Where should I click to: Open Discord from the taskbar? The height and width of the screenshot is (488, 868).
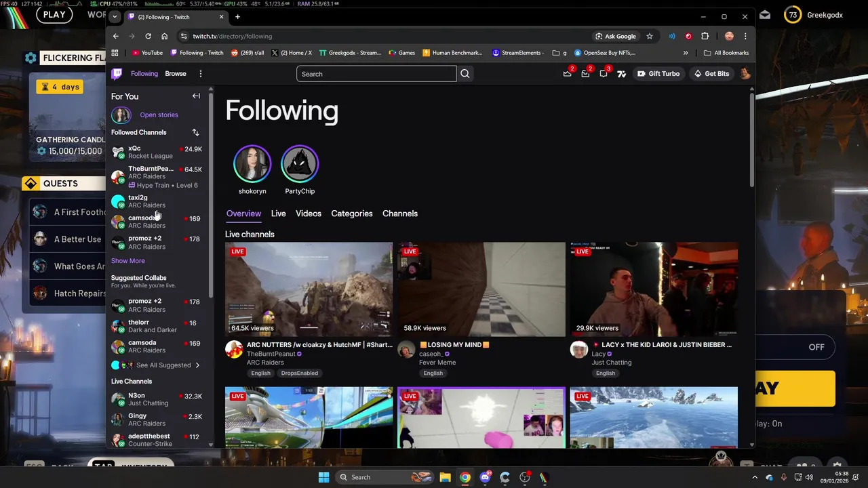pos(485,477)
